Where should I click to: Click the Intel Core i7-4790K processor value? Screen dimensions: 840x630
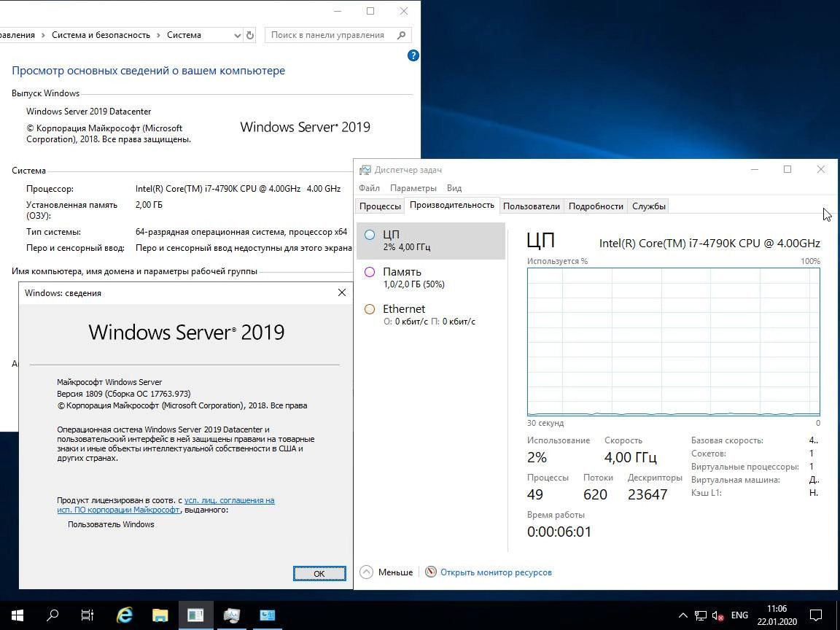coord(238,189)
